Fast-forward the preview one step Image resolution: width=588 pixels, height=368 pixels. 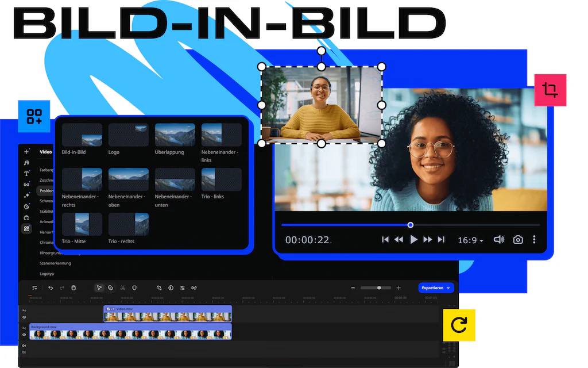(427, 240)
